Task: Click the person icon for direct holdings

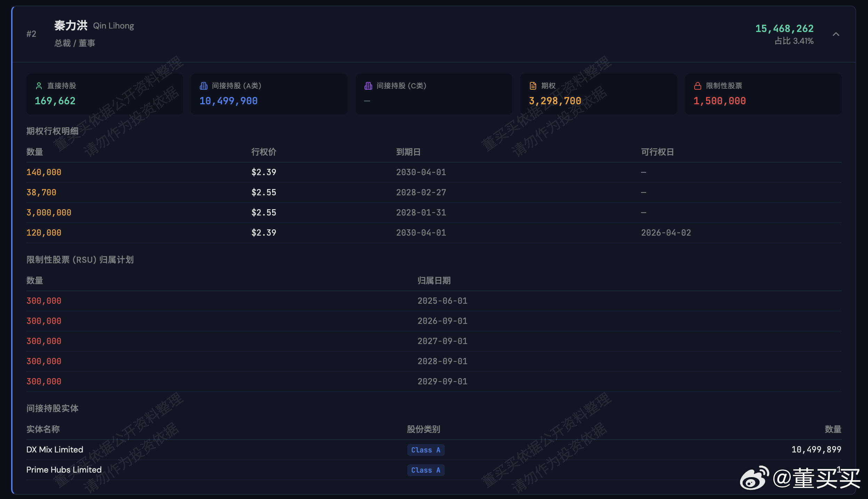Action: pyautogui.click(x=39, y=86)
